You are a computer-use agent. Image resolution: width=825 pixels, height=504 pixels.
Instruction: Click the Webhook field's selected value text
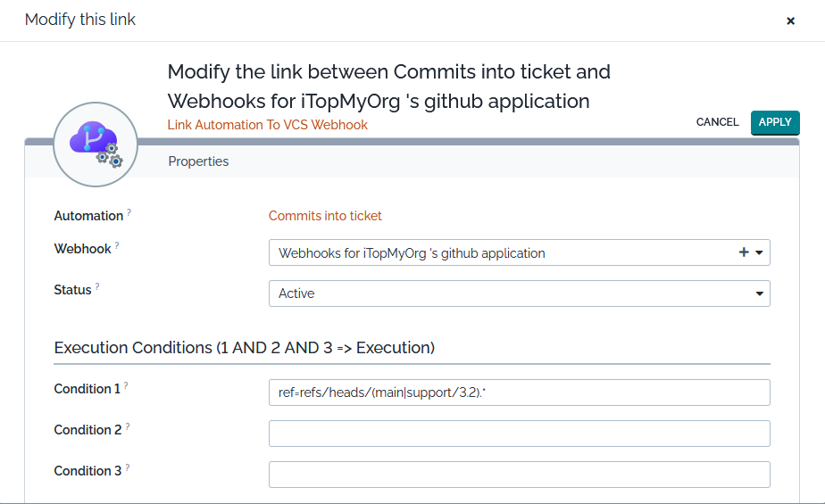point(412,253)
